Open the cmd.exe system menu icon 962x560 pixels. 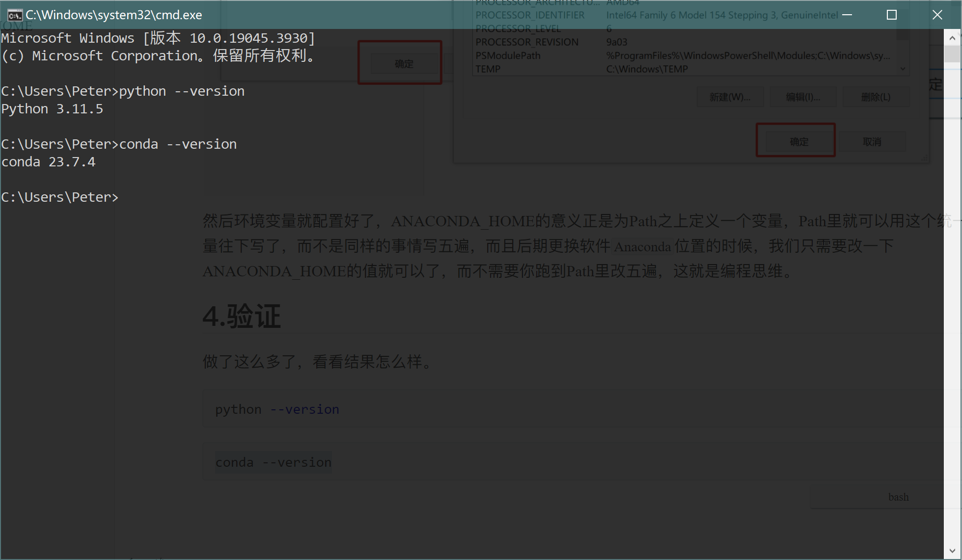pyautogui.click(x=14, y=15)
